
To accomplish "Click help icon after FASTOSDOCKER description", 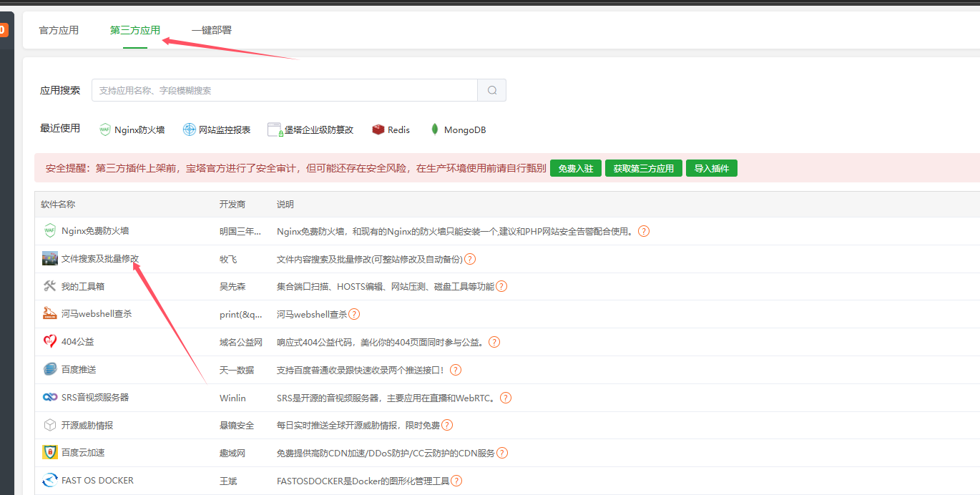I will [x=456, y=481].
